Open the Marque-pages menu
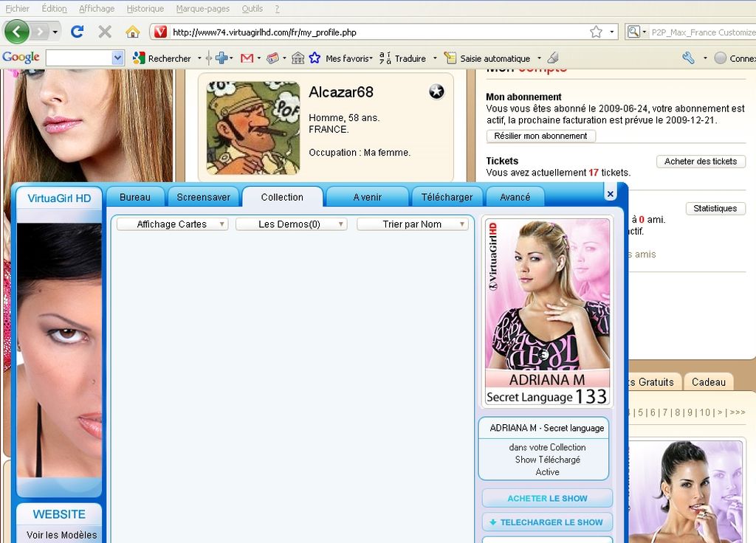 pos(202,8)
